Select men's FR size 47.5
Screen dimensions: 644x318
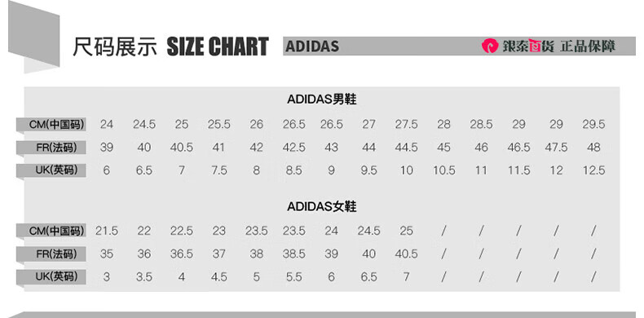coord(556,148)
